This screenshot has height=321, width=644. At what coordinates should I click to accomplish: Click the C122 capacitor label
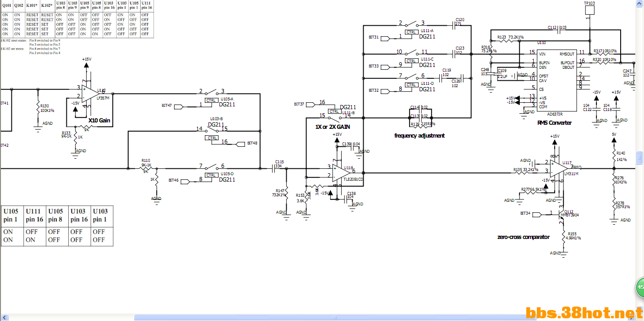pyautogui.click(x=588, y=110)
